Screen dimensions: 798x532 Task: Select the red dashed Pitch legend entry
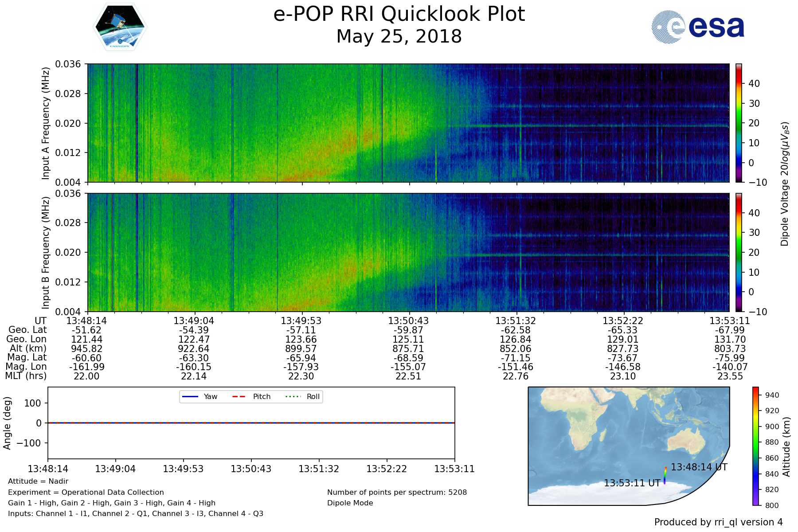(x=251, y=396)
